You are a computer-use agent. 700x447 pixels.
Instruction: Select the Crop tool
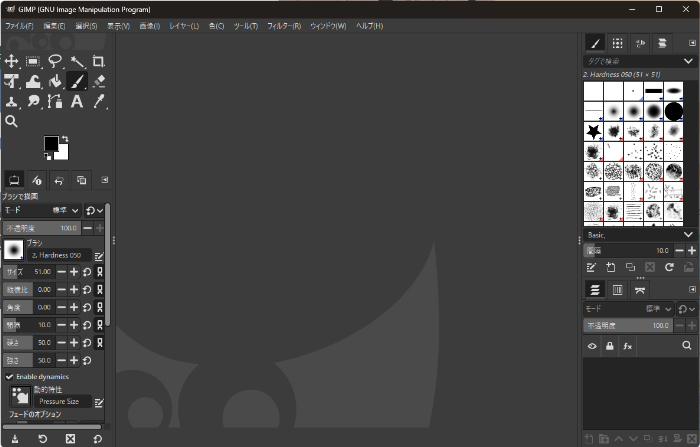[x=98, y=62]
